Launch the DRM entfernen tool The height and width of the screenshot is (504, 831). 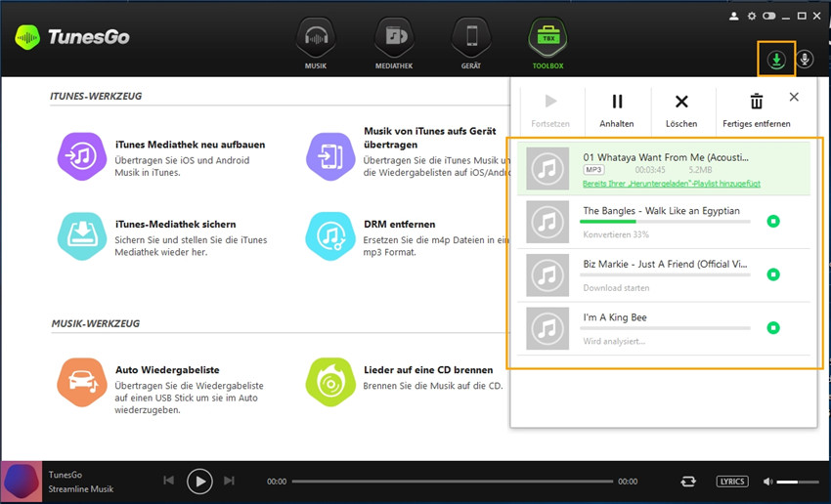pyautogui.click(x=330, y=235)
